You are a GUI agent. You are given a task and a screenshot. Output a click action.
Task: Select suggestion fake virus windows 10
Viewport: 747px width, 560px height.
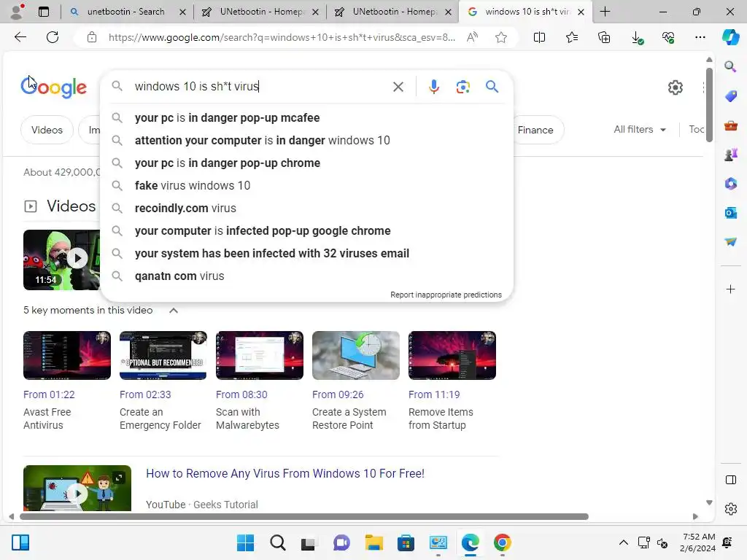click(307, 185)
